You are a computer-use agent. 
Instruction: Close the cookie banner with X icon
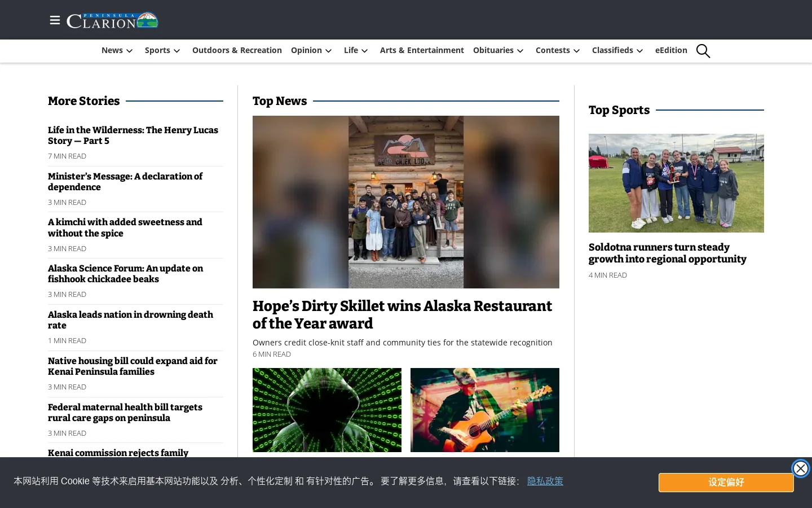tap(800, 468)
